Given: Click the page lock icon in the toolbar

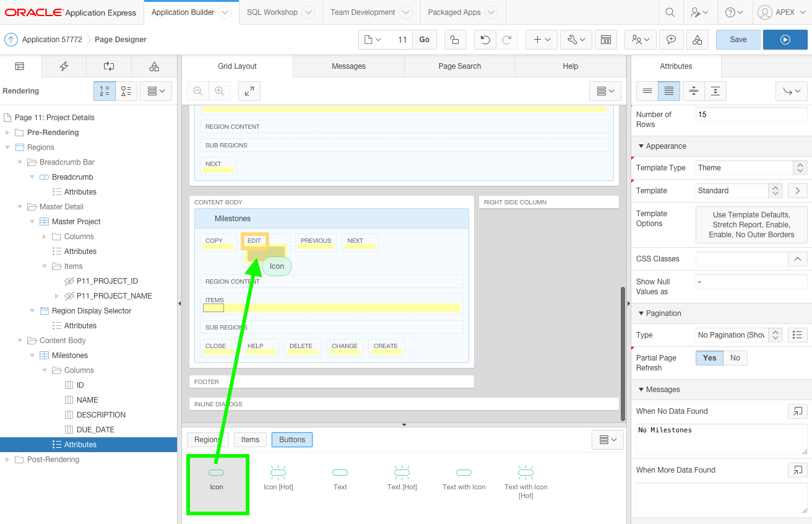Looking at the screenshot, I should (x=455, y=40).
